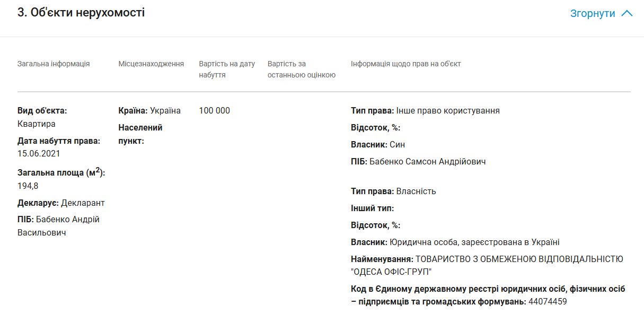This screenshot has width=644, height=331.
Task: Click the 'Вартість на дату набуття' header
Action: 227,69
